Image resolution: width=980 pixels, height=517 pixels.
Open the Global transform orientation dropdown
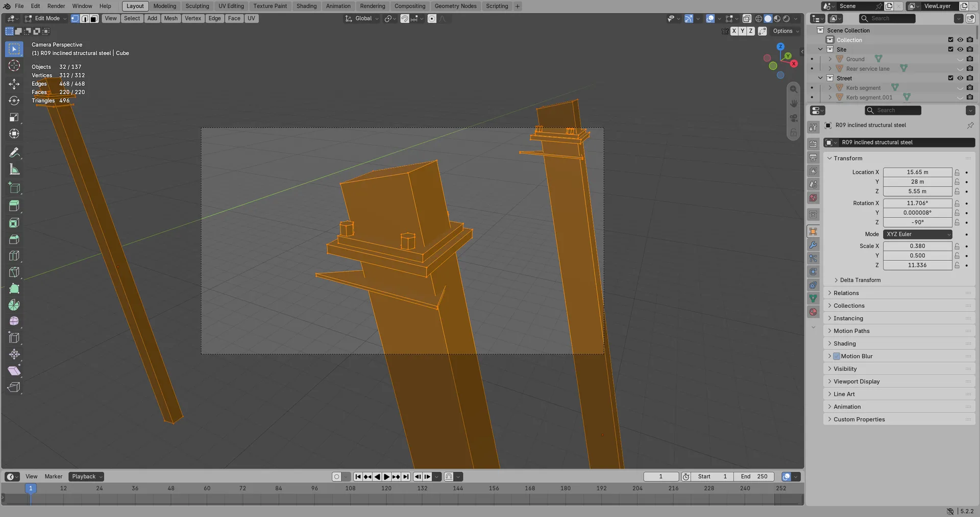[x=362, y=18]
